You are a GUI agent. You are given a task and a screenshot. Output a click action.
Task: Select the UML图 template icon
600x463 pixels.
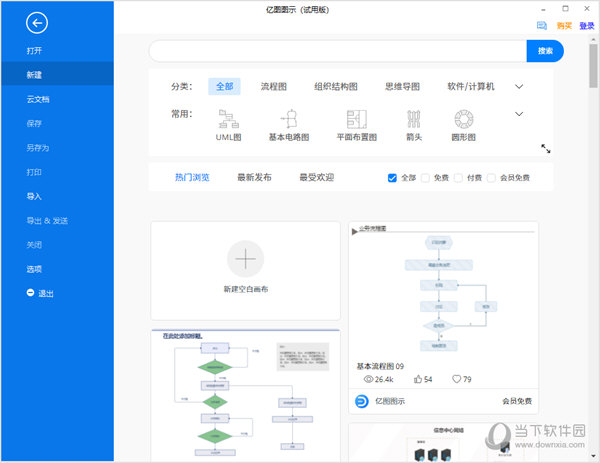228,119
